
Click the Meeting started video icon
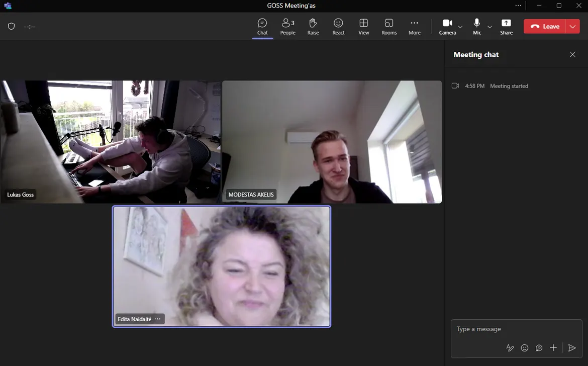coord(455,86)
